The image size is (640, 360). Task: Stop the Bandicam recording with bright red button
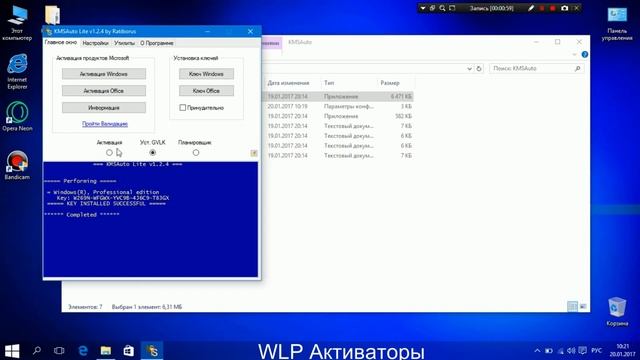click(553, 8)
